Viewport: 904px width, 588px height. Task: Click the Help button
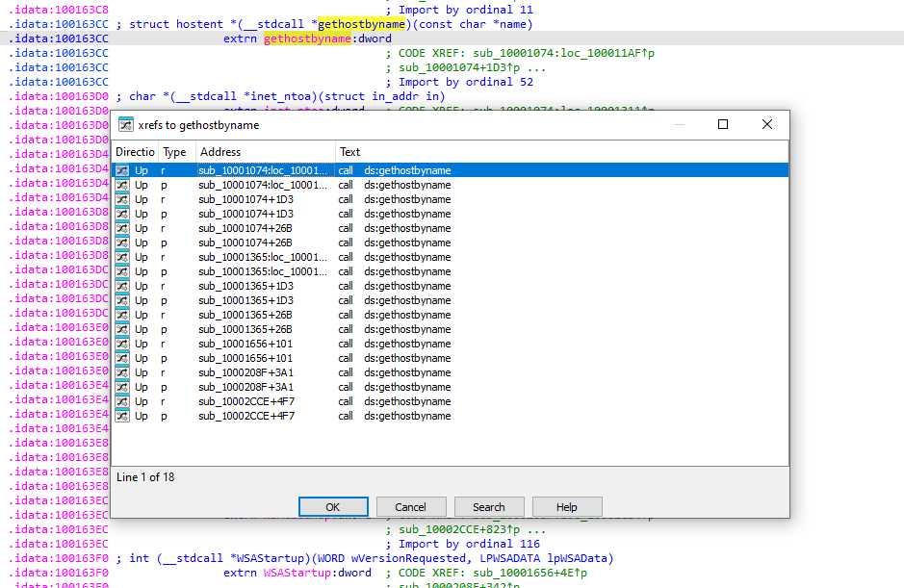pos(567,507)
